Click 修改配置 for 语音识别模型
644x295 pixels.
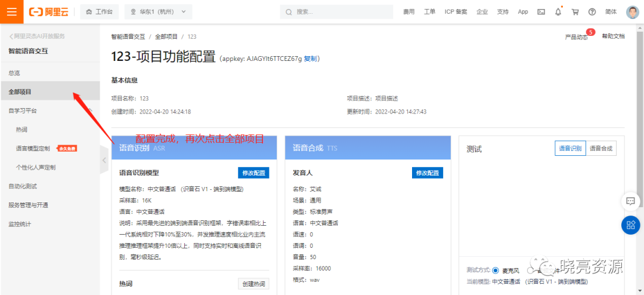(253, 173)
